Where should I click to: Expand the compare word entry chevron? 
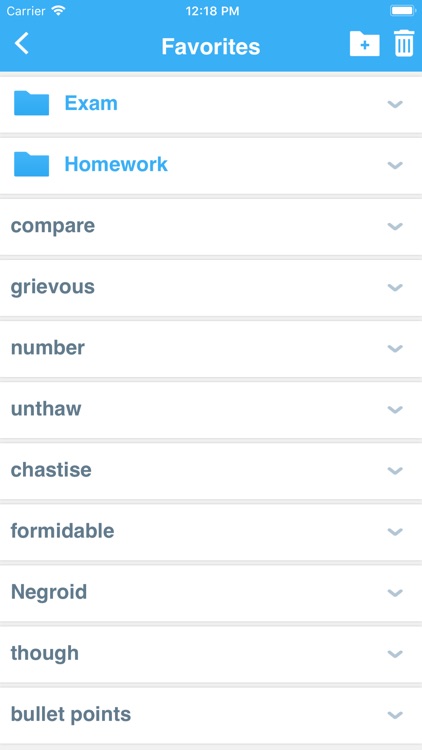395,226
